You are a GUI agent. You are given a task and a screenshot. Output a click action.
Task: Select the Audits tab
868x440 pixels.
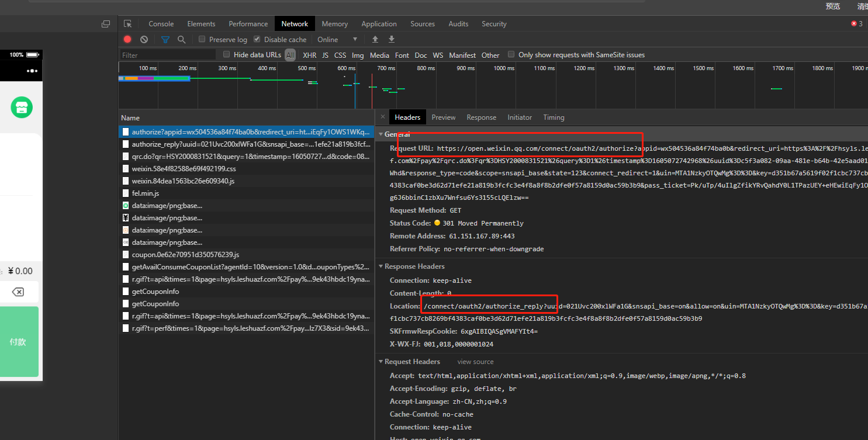click(458, 24)
